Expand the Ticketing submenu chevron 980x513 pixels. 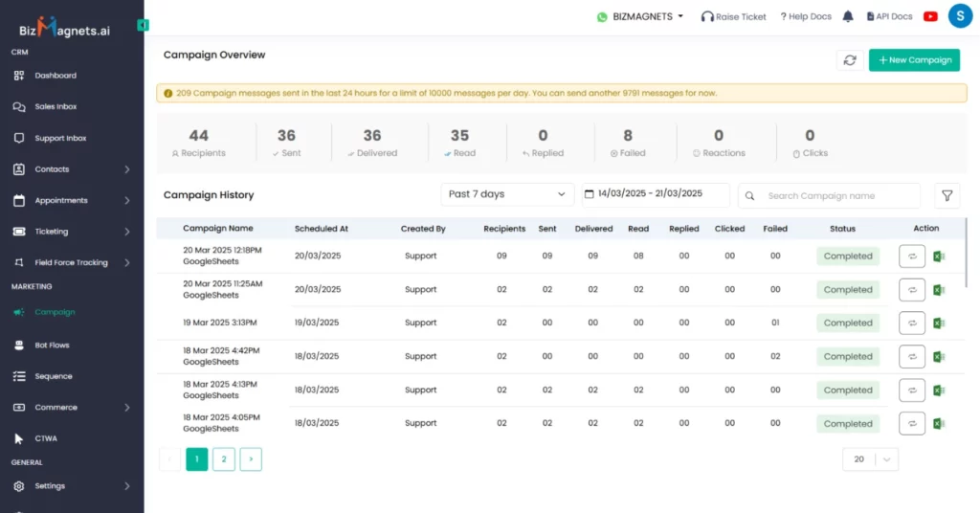127,232
